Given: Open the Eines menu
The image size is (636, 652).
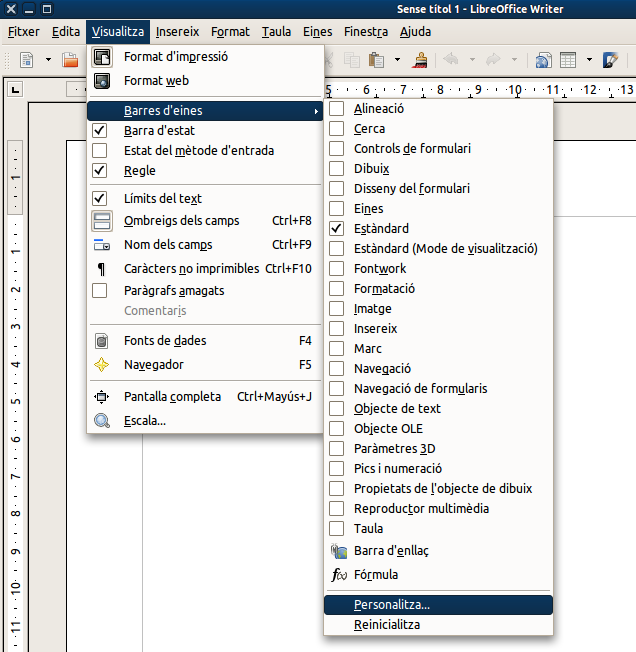Looking at the screenshot, I should tap(318, 32).
